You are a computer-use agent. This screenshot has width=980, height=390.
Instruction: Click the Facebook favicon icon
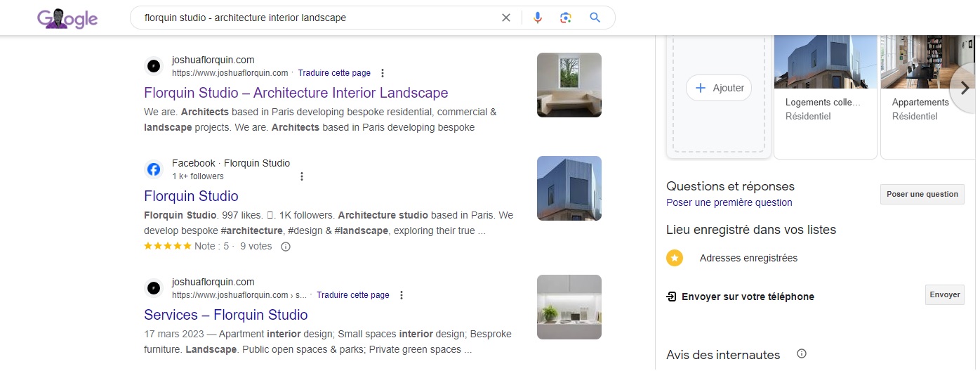153,169
